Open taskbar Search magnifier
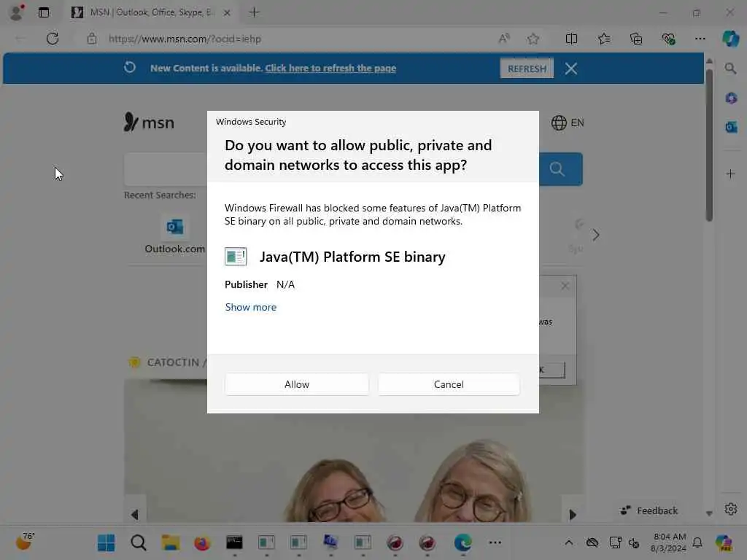The height and width of the screenshot is (560, 747). click(x=138, y=542)
